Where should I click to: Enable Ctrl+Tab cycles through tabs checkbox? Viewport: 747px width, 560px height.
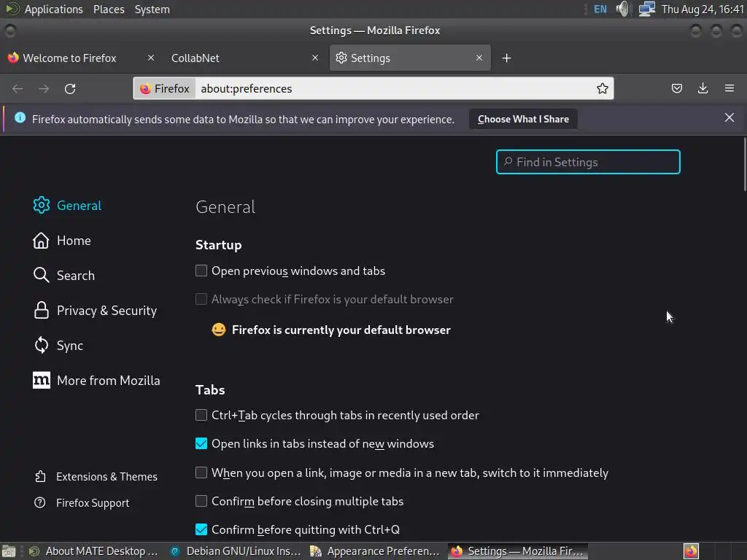click(x=201, y=415)
